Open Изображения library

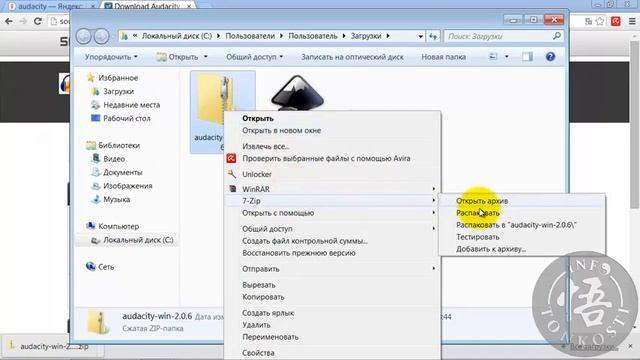[127, 186]
